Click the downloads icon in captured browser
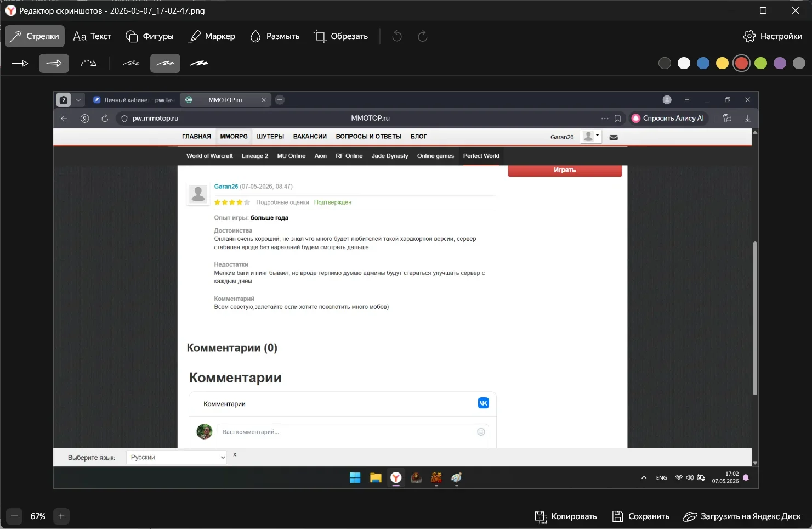The image size is (812, 529). click(x=747, y=118)
